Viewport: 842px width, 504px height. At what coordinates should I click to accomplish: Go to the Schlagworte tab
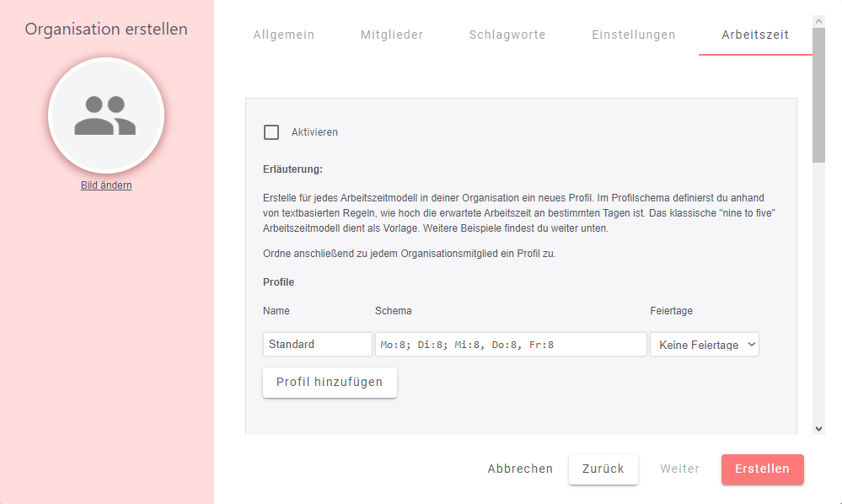coord(507,35)
